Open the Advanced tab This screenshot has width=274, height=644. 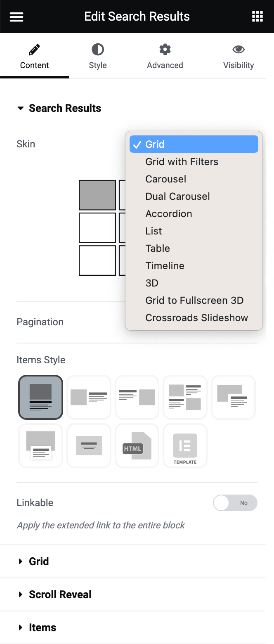click(165, 57)
